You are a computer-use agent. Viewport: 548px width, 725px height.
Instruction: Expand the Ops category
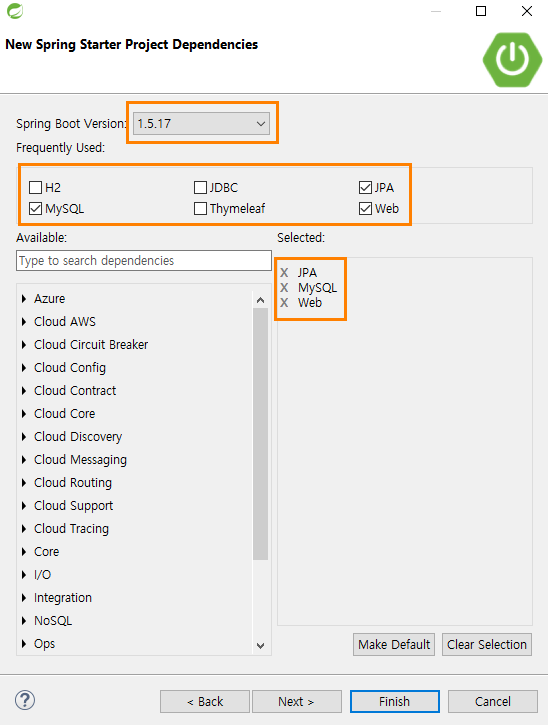24,644
